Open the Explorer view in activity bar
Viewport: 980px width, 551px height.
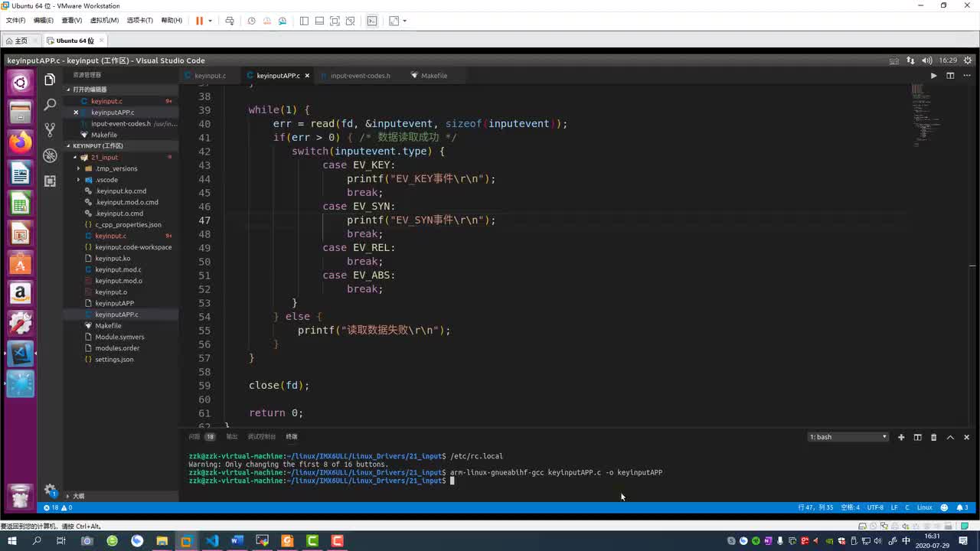(50, 80)
